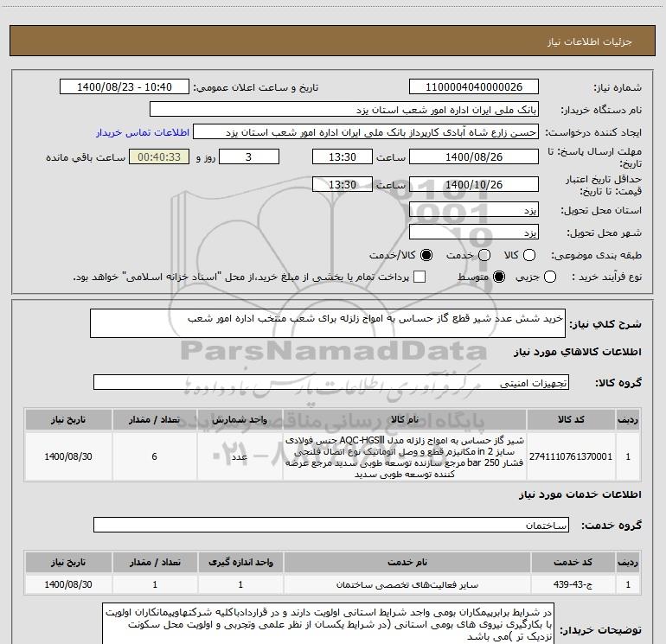Click the service group field ساختمان
The image size is (666, 644).
click(331, 525)
